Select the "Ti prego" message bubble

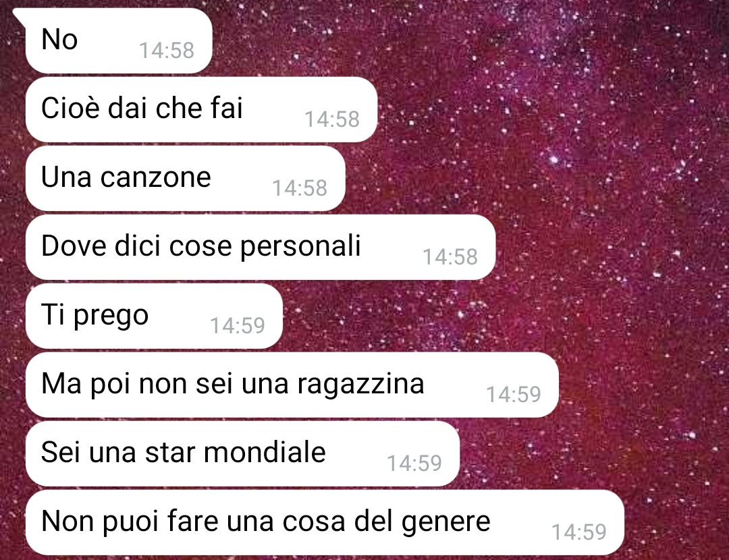[x=154, y=316]
